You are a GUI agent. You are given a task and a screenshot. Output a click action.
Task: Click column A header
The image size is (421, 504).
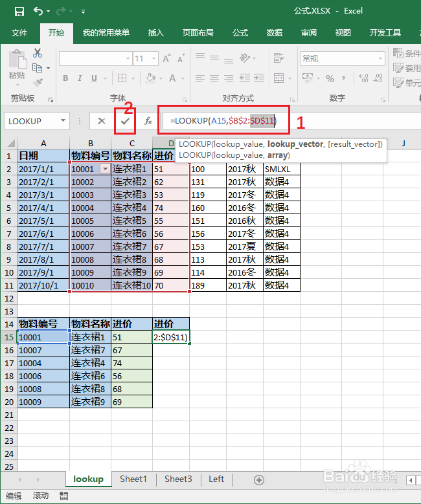pos(43,144)
